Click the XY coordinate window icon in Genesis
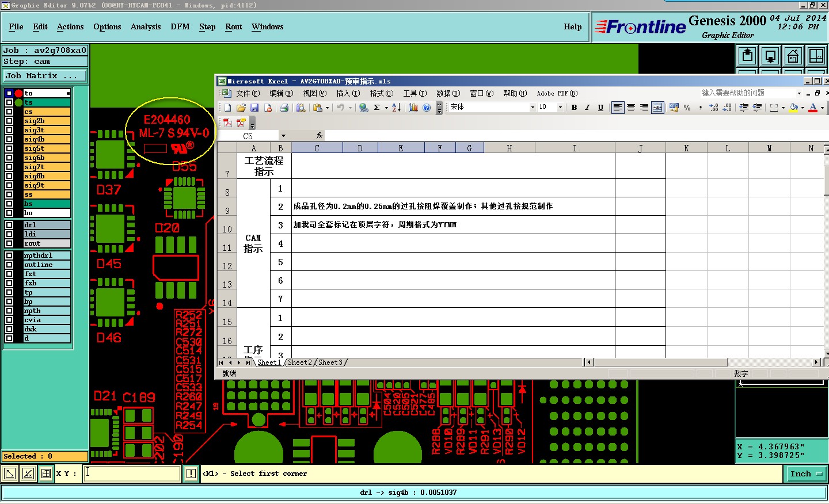 816,56
